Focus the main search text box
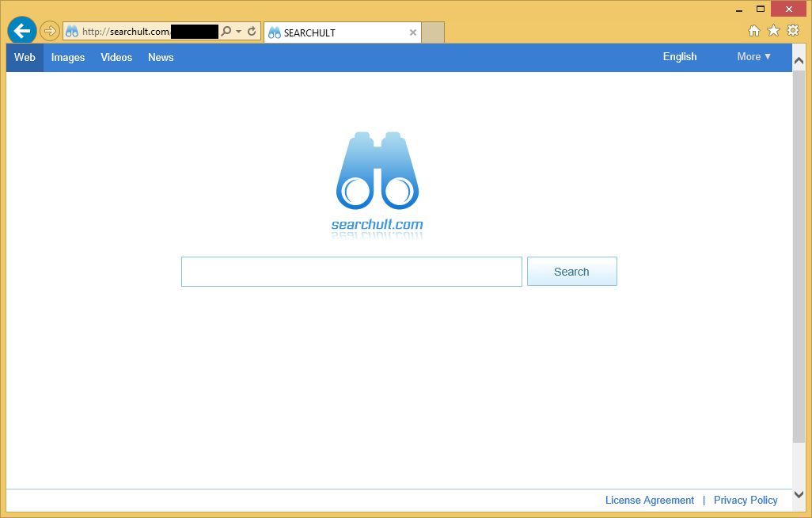 click(x=351, y=272)
